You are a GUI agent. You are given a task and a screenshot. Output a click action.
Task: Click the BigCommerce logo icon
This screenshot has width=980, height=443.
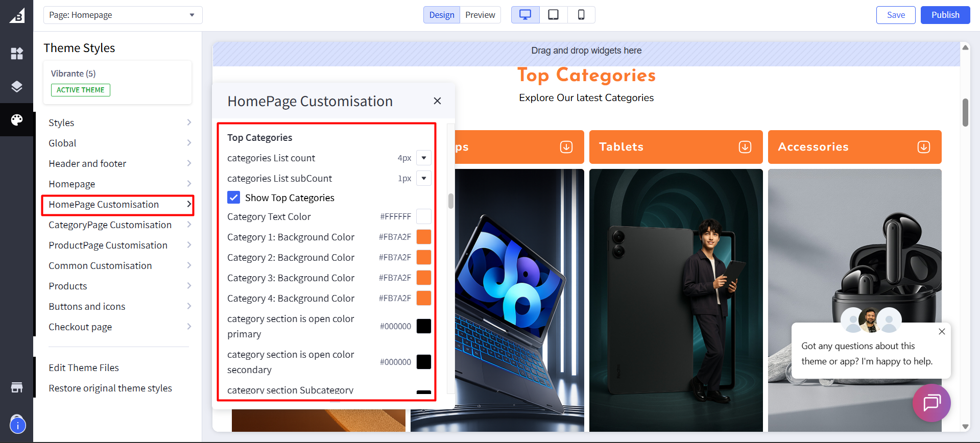tap(17, 16)
